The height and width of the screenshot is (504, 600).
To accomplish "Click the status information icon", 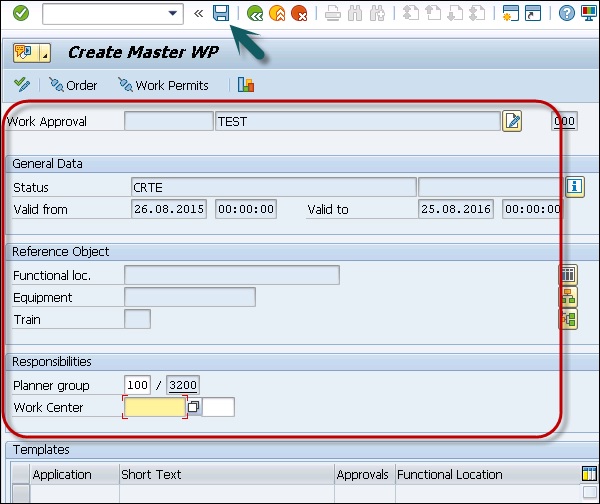I will [574, 187].
